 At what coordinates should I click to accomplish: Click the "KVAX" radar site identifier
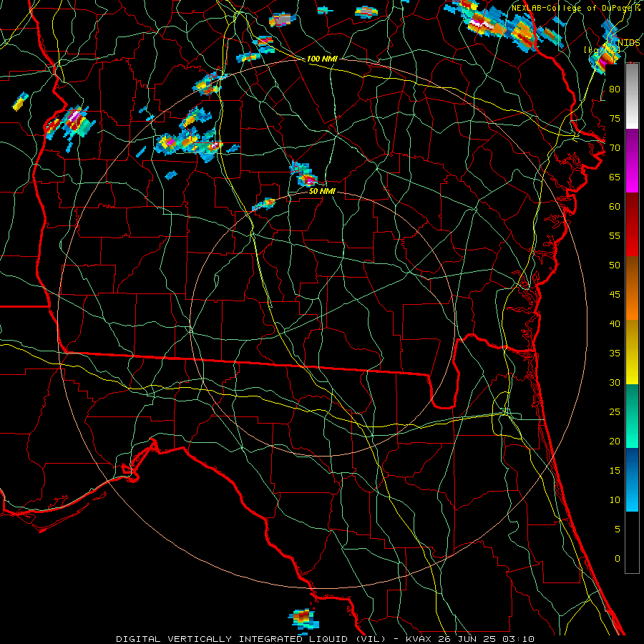(x=419, y=639)
